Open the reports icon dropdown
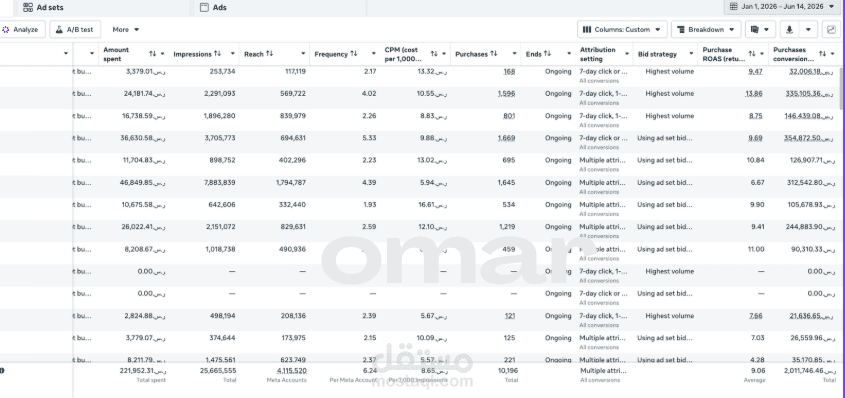 [760, 30]
